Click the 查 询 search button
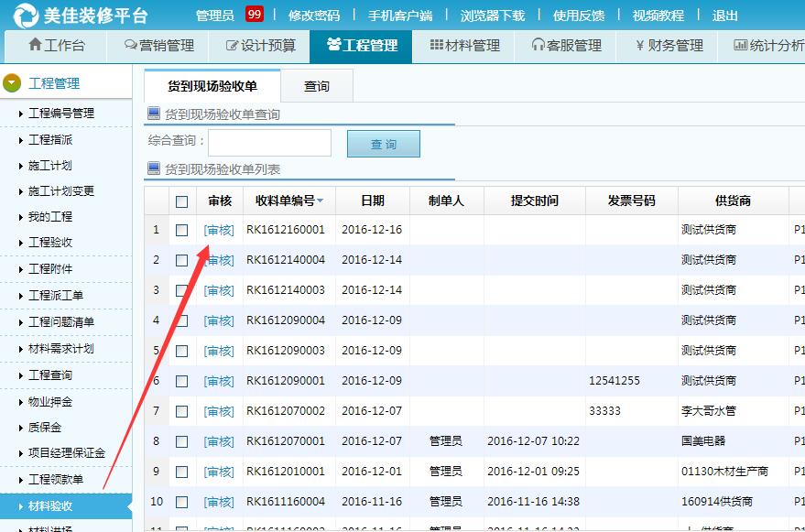This screenshot has height=532, width=805. pyautogui.click(x=383, y=143)
